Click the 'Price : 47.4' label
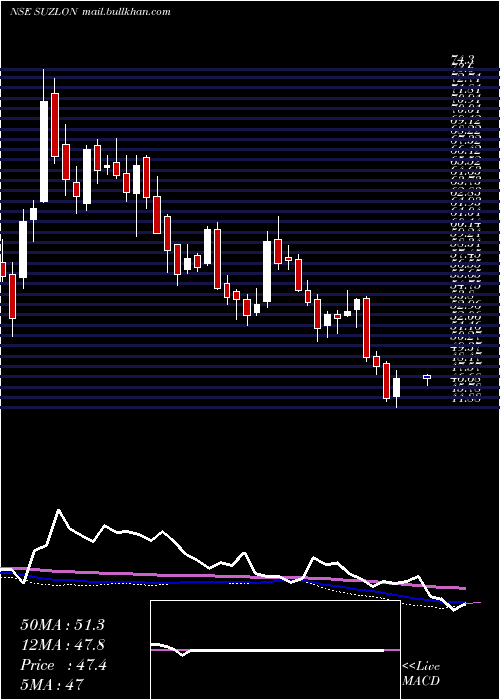 pos(63,665)
